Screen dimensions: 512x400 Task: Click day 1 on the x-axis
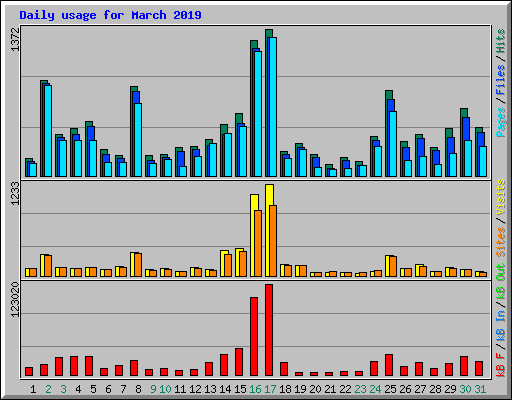[33, 389]
